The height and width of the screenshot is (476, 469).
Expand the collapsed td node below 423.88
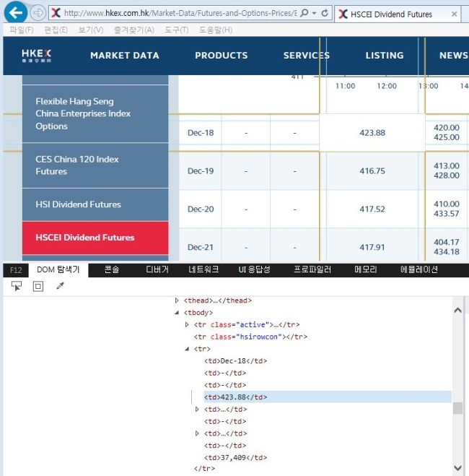(x=197, y=410)
